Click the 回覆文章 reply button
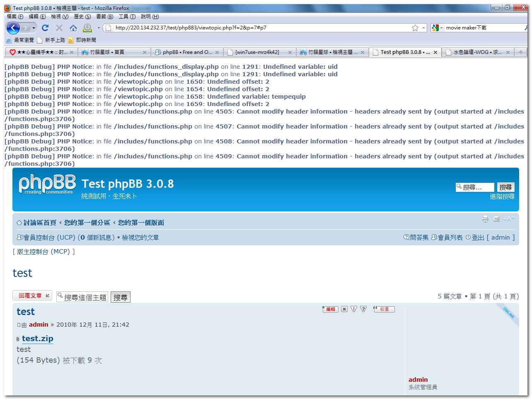 (32, 296)
